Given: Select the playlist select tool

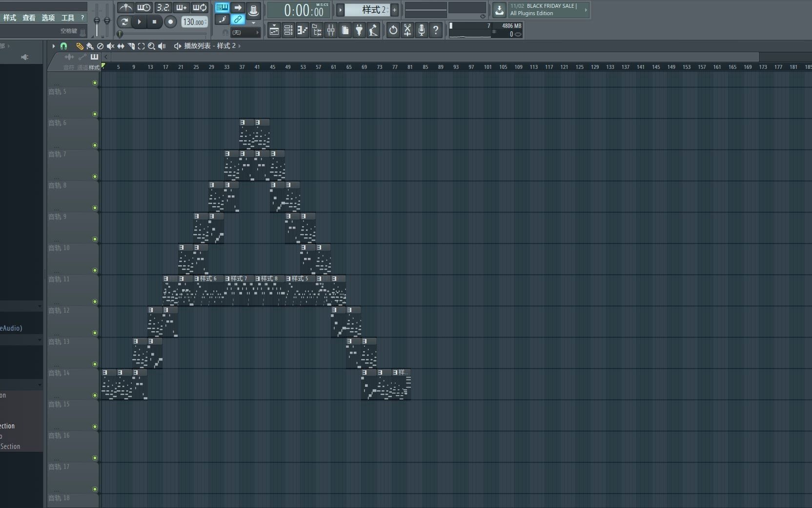Looking at the screenshot, I should (141, 46).
